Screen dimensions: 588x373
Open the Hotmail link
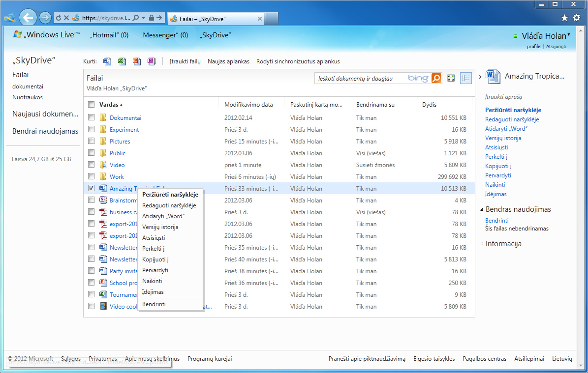[x=109, y=35]
